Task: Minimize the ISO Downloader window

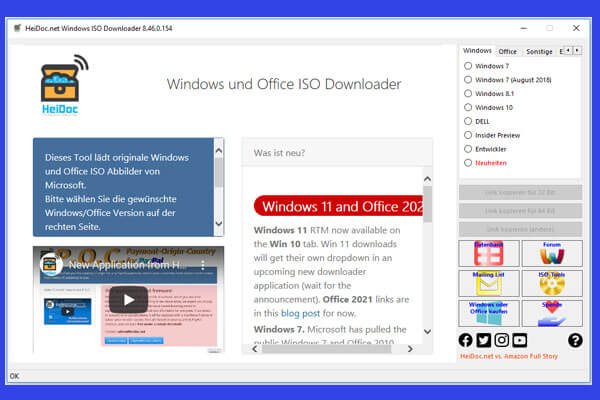Action: (523, 28)
